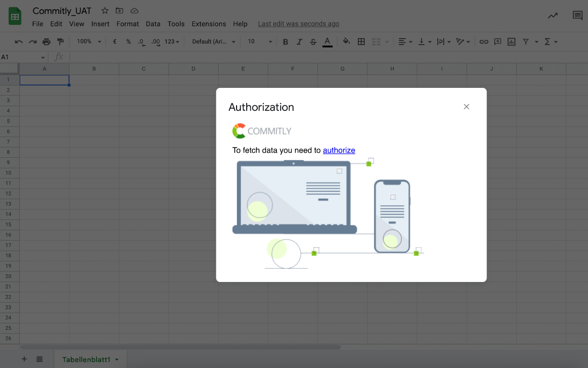Toggle bold formatting
Image resolution: width=588 pixels, height=368 pixels.
pyautogui.click(x=285, y=42)
